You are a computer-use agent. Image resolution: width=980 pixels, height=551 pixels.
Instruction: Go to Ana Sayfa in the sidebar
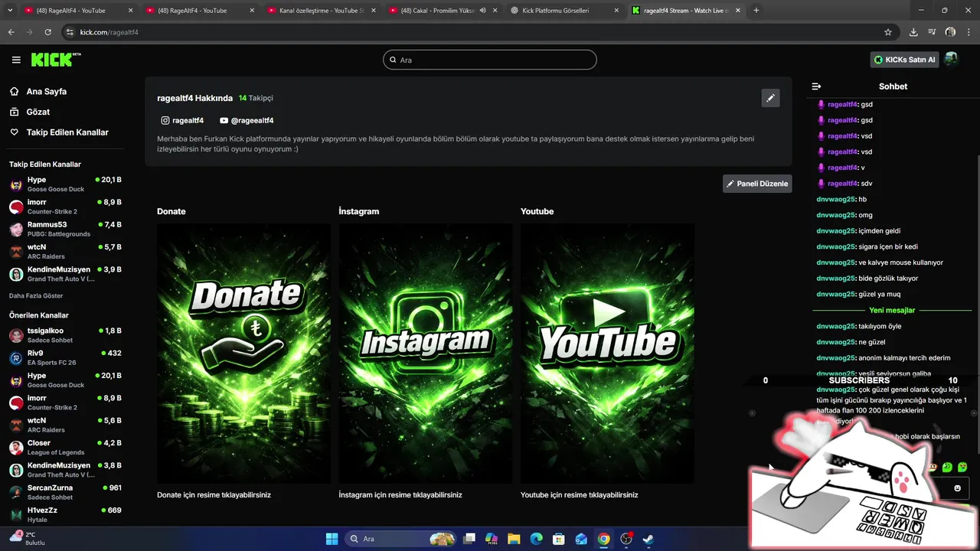coord(47,91)
